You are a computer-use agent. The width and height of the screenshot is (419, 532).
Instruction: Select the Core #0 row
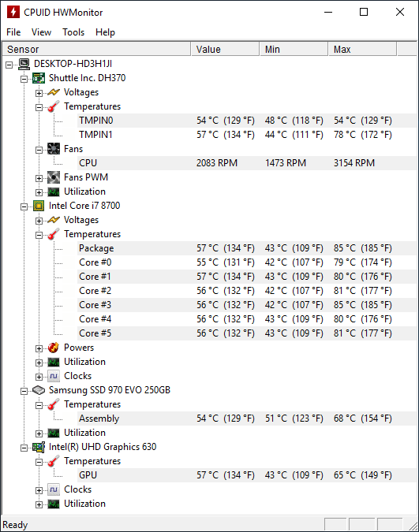pyautogui.click(x=247, y=262)
